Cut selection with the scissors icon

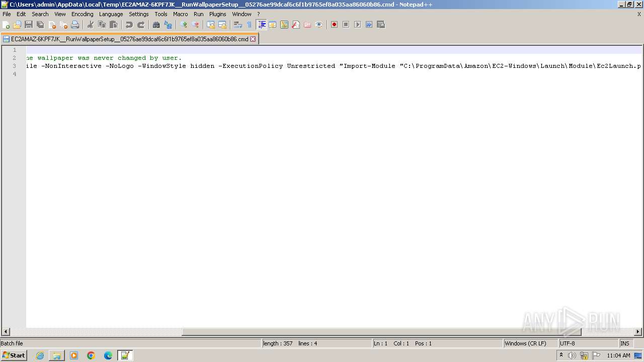click(x=91, y=25)
